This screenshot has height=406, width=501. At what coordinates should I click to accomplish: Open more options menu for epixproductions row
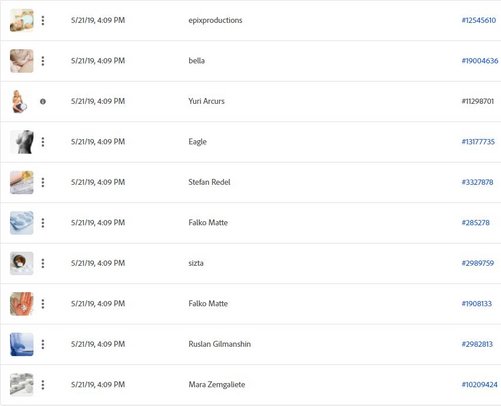(43, 20)
